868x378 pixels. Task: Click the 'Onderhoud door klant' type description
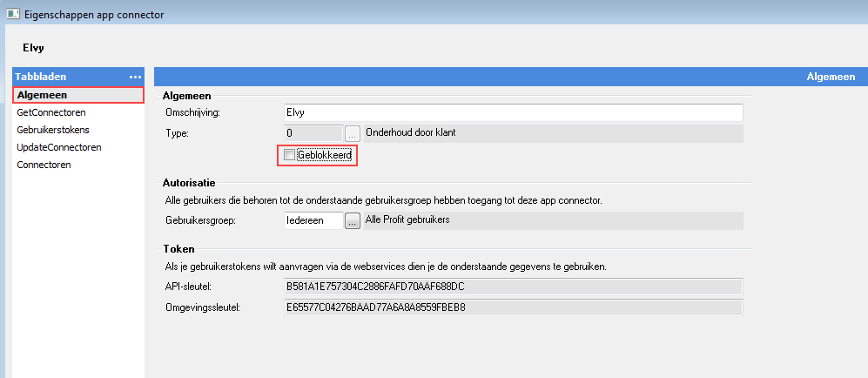(410, 132)
